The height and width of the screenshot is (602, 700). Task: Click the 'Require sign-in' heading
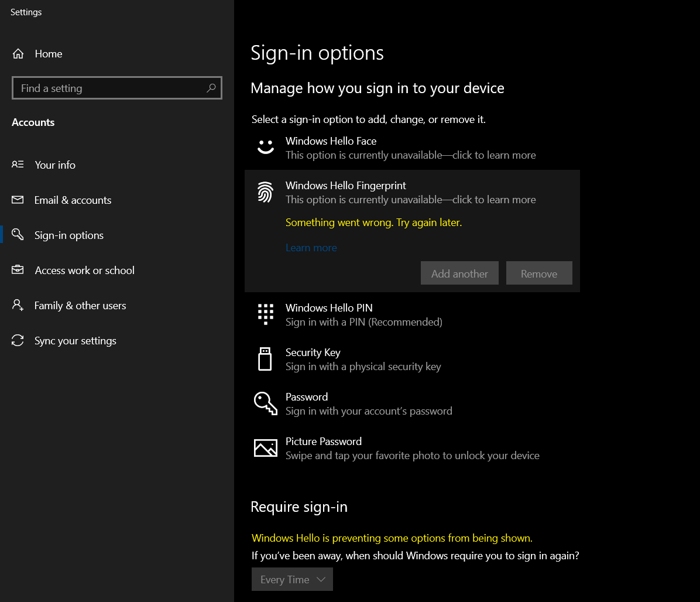click(x=299, y=507)
